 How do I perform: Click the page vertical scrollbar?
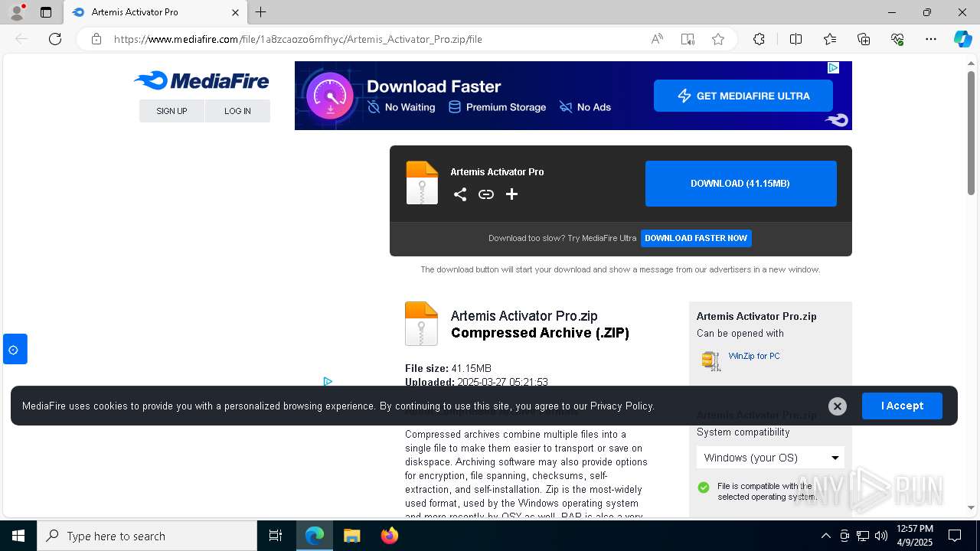point(971,132)
